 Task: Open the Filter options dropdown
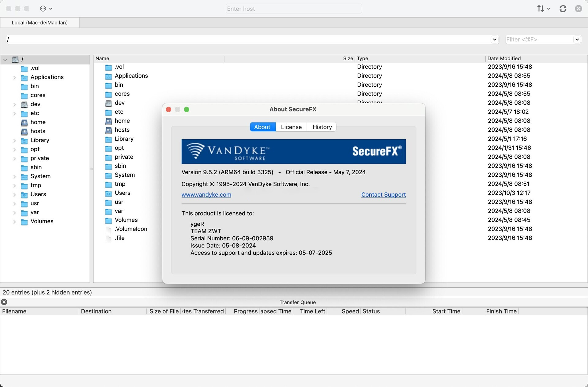point(577,39)
